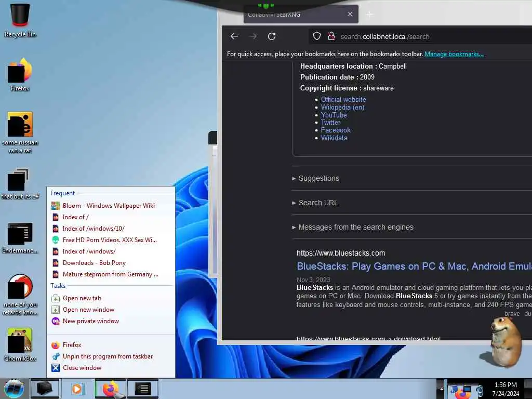Click the Firefox taskbar button

[x=110, y=389]
